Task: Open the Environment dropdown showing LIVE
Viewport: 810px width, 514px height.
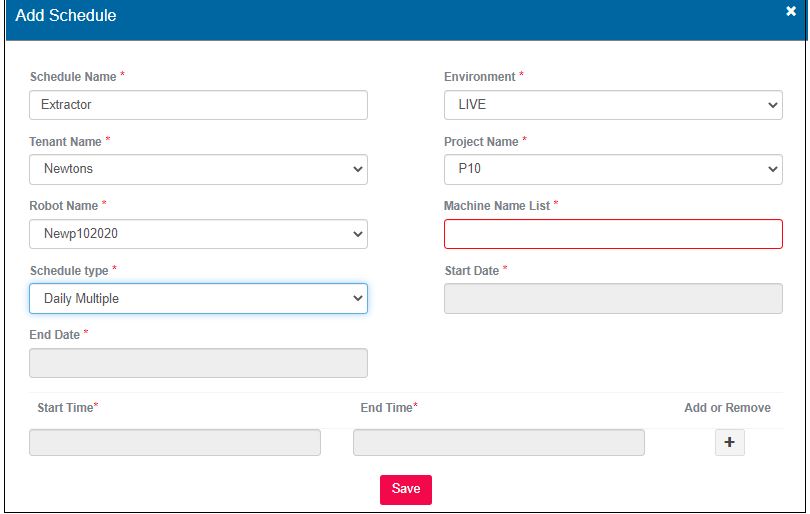Action: point(613,105)
